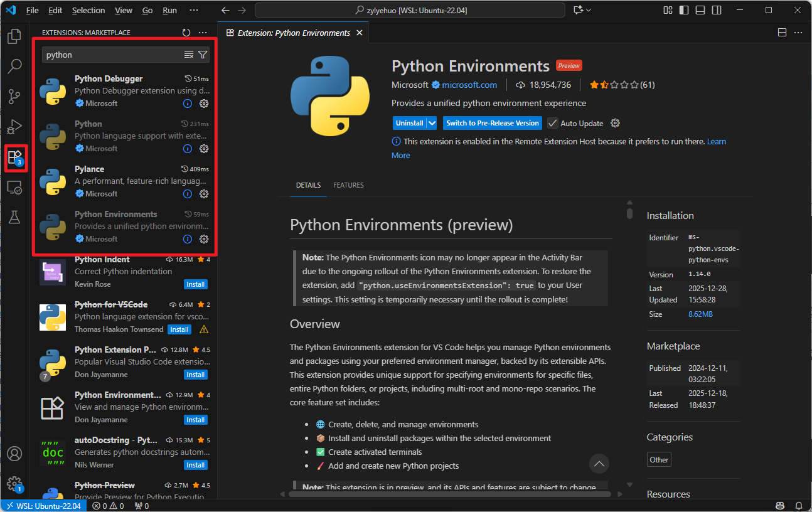Open the microsoft.com publisher link
Image resolution: width=812 pixels, height=512 pixels.
click(469, 85)
